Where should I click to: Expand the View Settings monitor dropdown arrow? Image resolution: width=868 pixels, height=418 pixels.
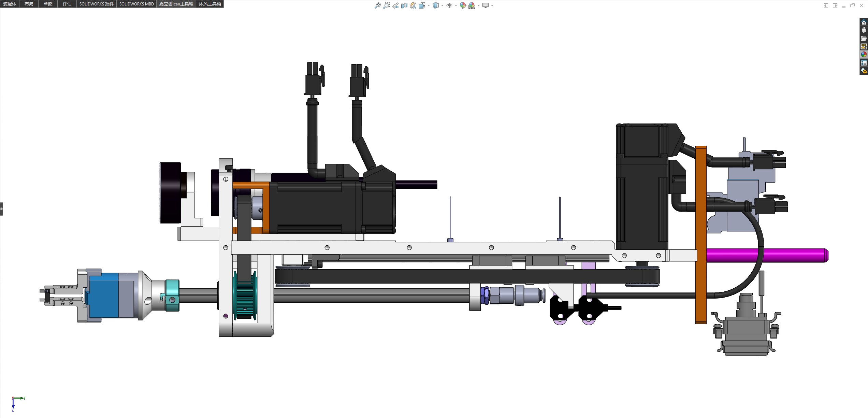click(x=492, y=6)
